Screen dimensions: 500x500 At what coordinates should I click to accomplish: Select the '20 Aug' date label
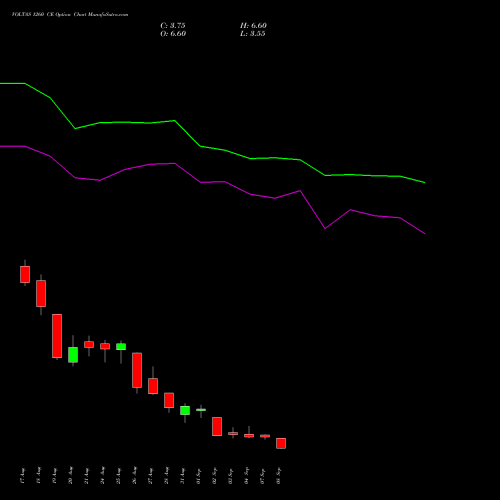click(x=71, y=476)
